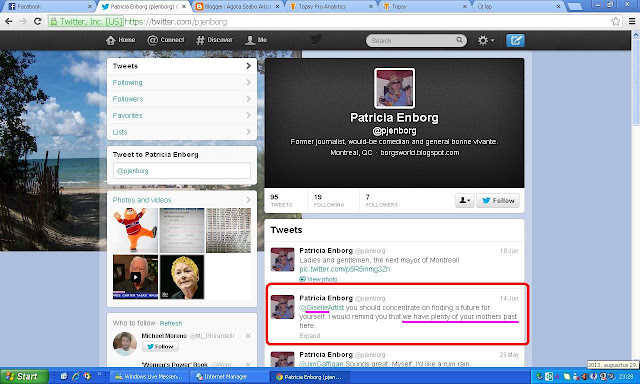Screen dimensions: 640x384
Task: Open the user actions dropdown beside Follow
Action: (x=464, y=200)
